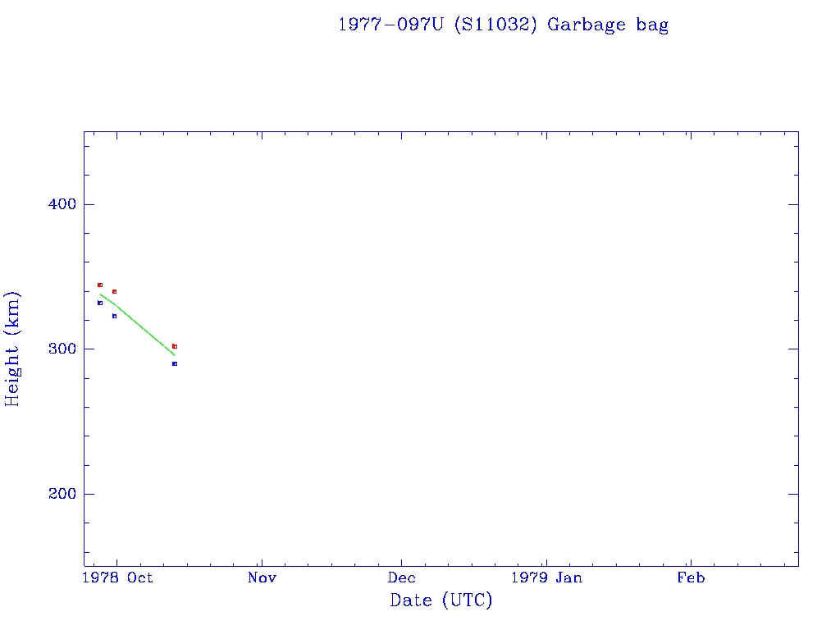Click the right-axis tick mark at 400 km
The height and width of the screenshot is (630, 840).
(793, 204)
